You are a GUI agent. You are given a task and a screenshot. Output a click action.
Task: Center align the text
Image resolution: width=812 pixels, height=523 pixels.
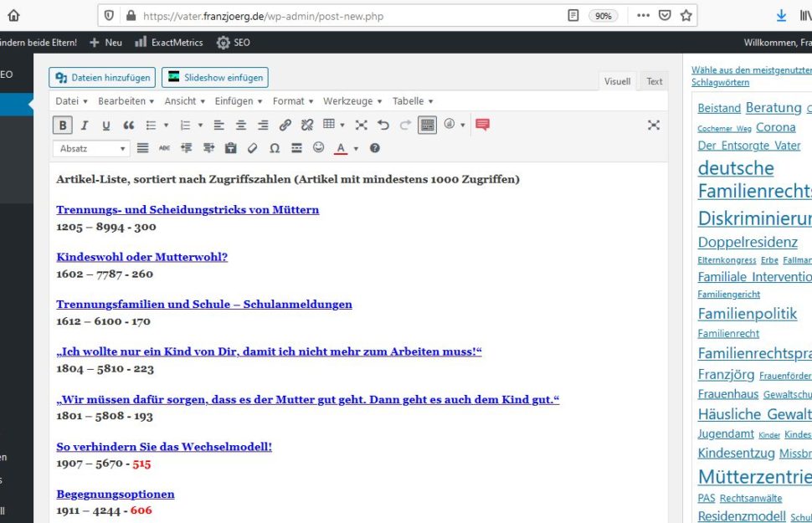click(x=241, y=125)
